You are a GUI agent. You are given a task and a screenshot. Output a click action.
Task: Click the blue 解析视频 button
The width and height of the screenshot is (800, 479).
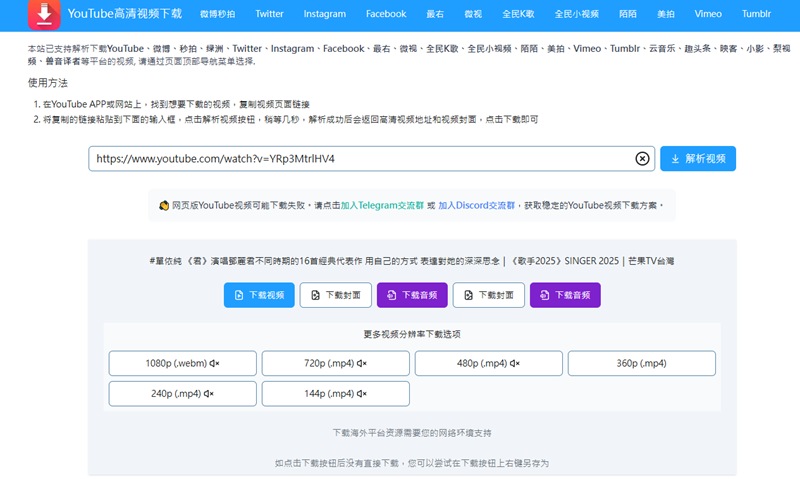pyautogui.click(x=698, y=159)
